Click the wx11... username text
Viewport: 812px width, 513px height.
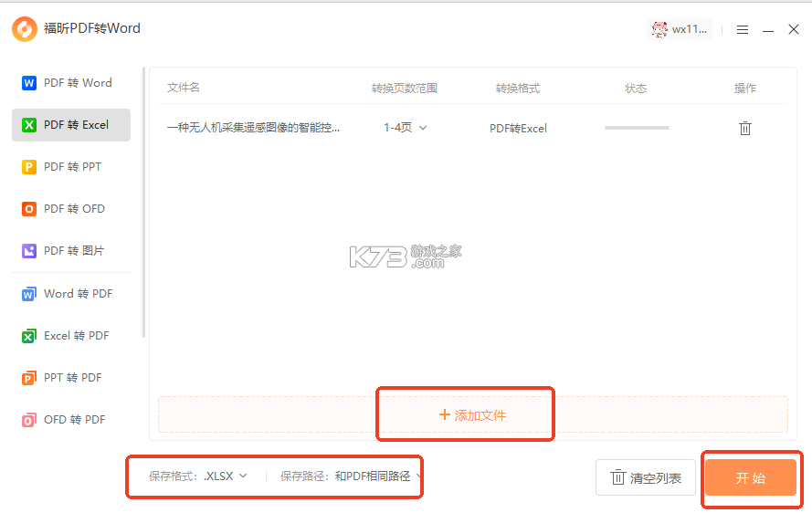(690, 29)
